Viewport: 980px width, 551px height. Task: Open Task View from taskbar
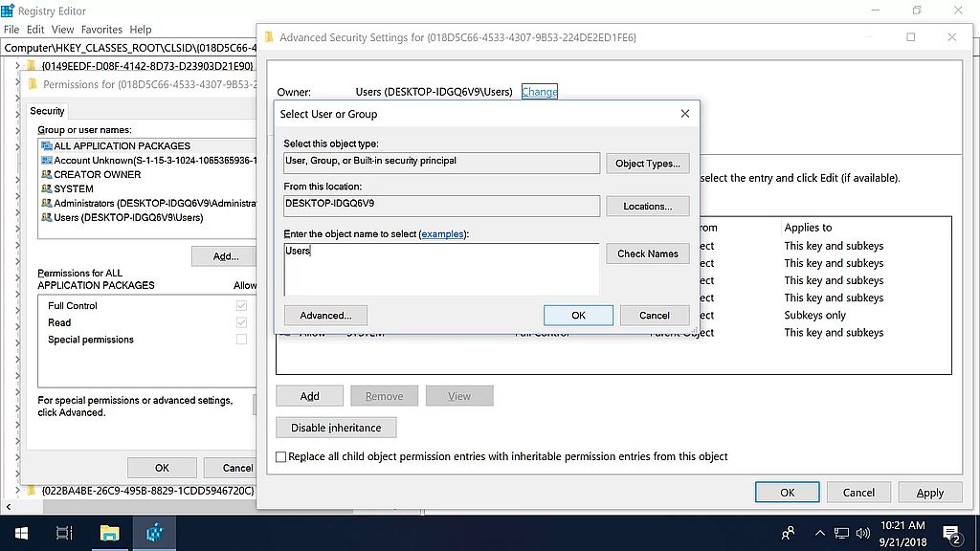coord(64,533)
